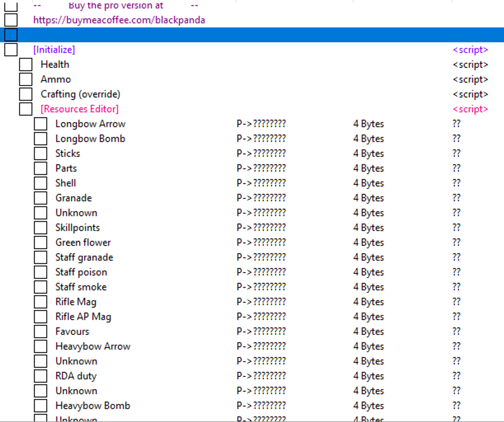Select the highlighted blank blue row

252,35
